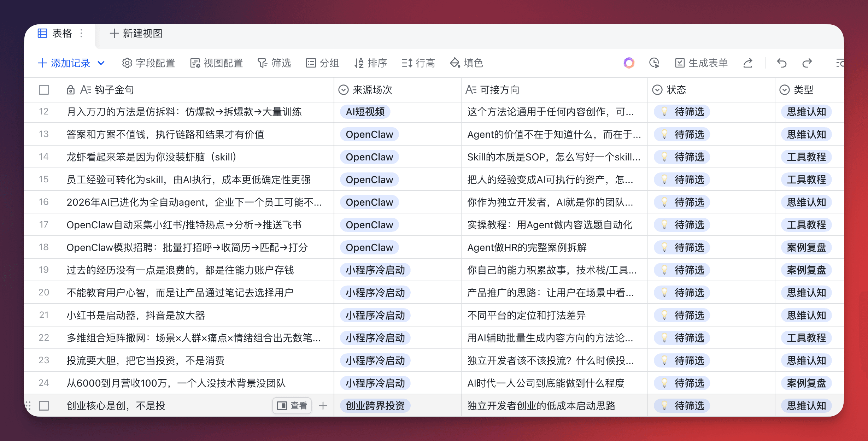Click 工具教程 type tag in row 14
This screenshot has height=441, width=868.
point(806,157)
